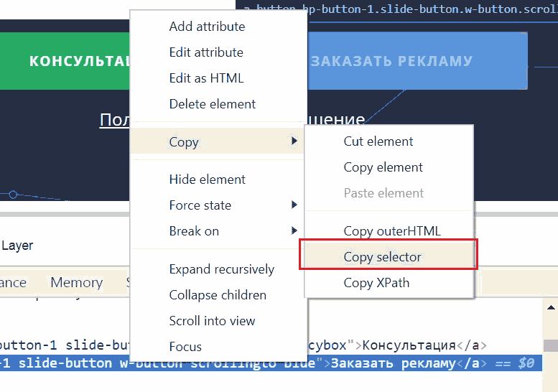Screen dimensions: 558x392
Task: Click Scroll into view entry
Action: coord(218,321)
